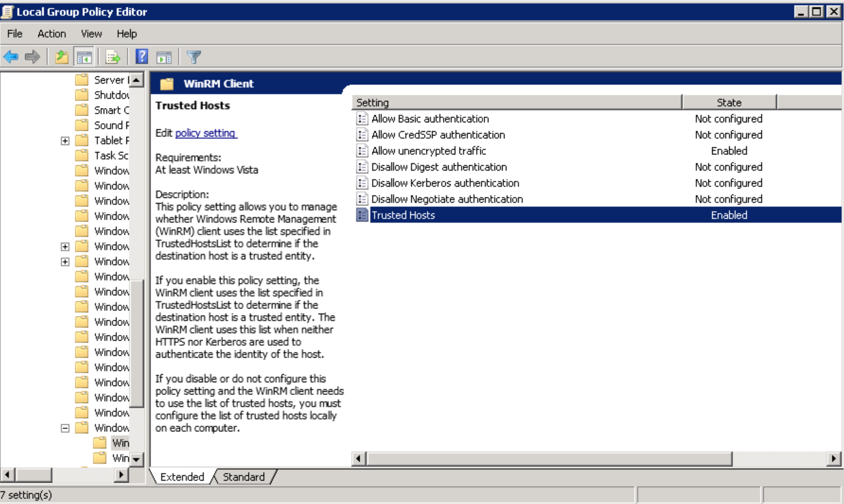Image resolution: width=844 pixels, height=504 pixels.
Task: Toggle the Show/Hide Console Tree icon
Action: (84, 57)
